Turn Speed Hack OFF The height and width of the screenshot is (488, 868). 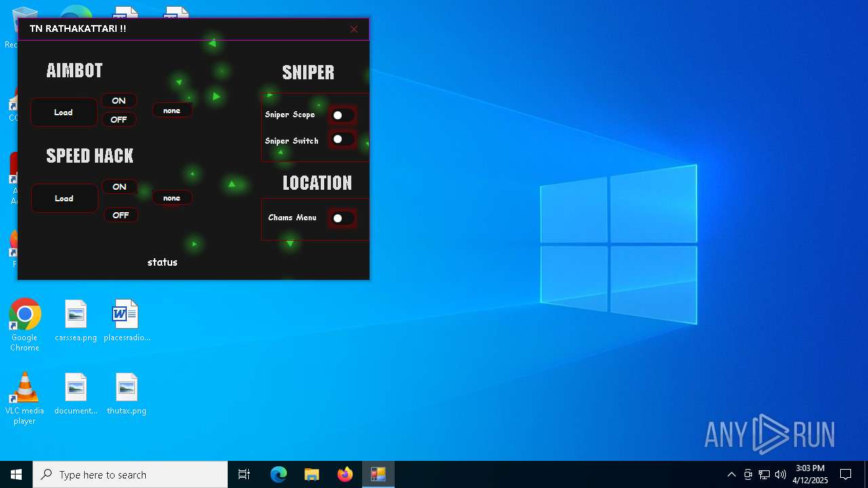[x=121, y=215]
